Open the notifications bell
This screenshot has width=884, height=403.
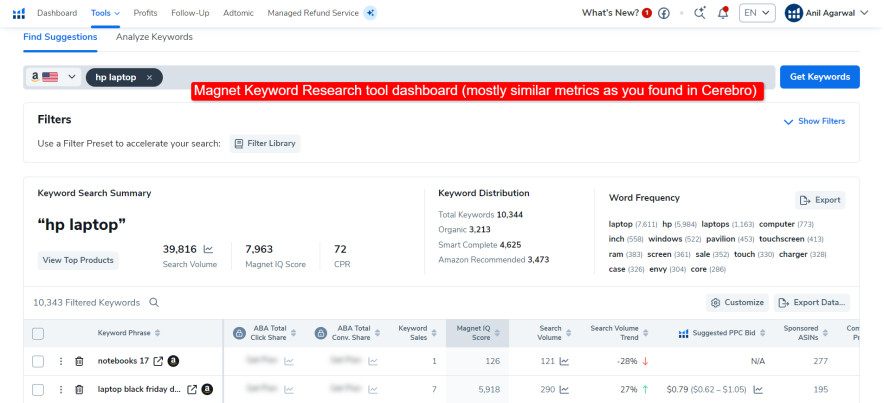point(723,13)
